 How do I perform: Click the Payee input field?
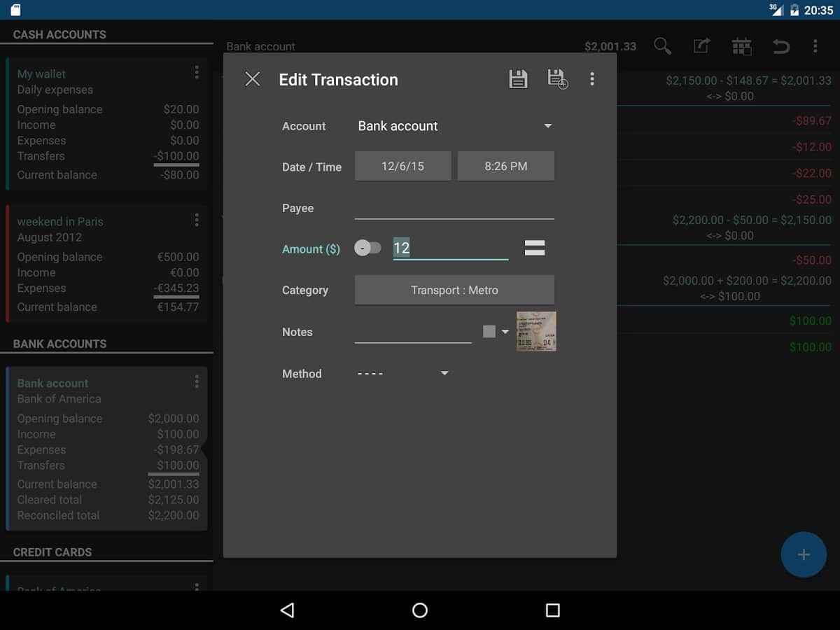[x=454, y=209]
